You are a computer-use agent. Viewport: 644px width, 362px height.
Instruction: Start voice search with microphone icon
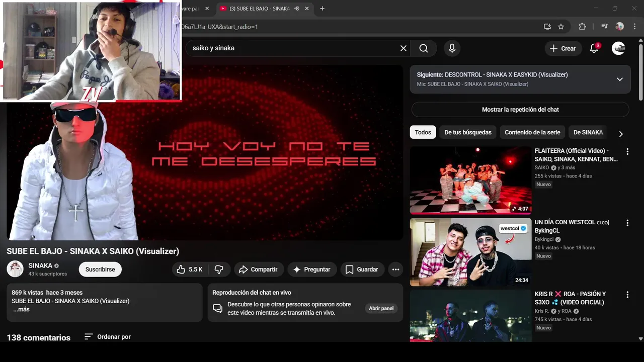coord(452,48)
